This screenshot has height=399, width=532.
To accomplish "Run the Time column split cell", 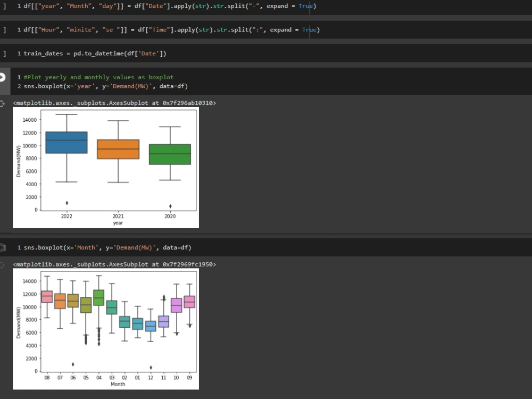I will 4,30.
